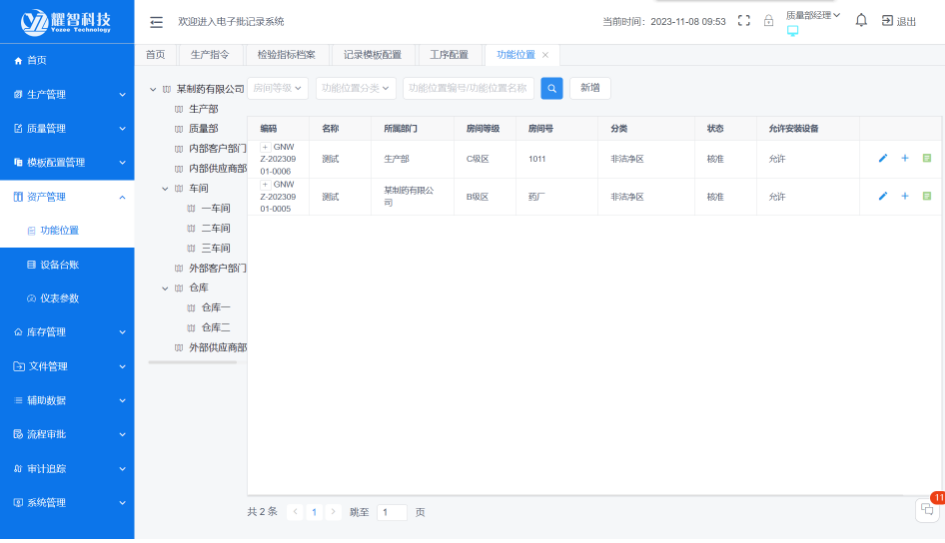The image size is (945, 543).
Task: Expand 生产管理 sidebar menu
Action: point(67,94)
